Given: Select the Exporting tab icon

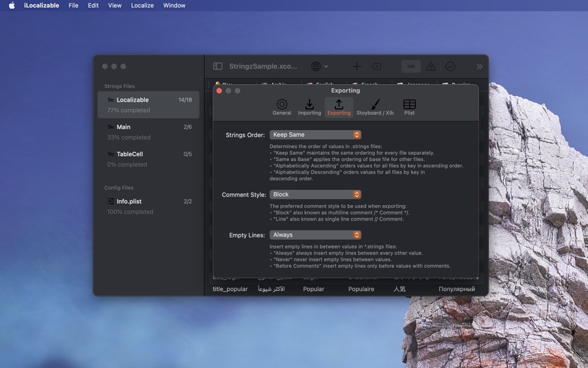Looking at the screenshot, I should (339, 107).
